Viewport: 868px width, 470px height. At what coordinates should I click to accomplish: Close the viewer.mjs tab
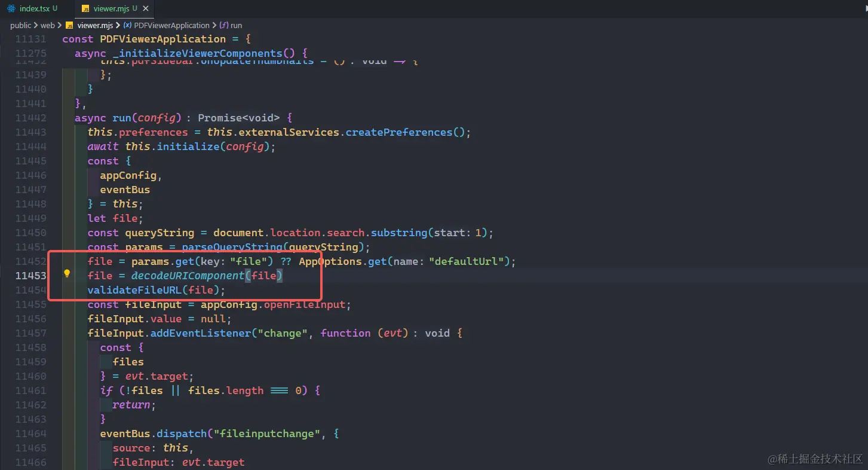point(145,8)
